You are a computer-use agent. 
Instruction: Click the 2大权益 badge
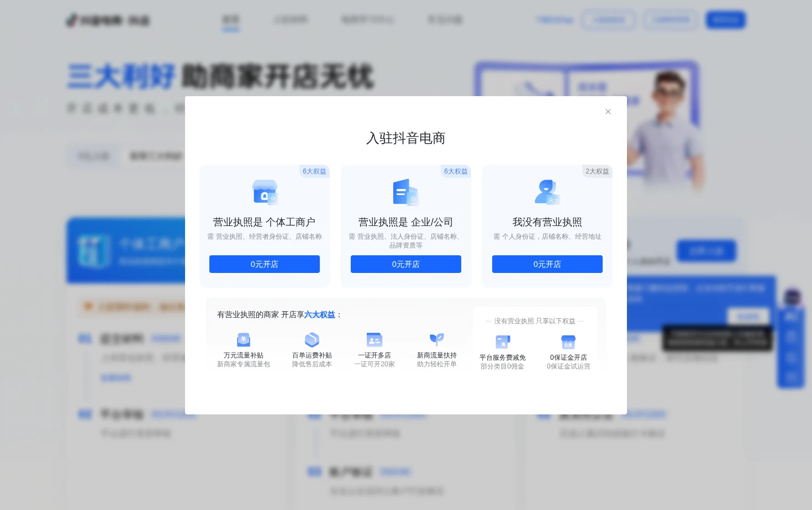coord(597,171)
